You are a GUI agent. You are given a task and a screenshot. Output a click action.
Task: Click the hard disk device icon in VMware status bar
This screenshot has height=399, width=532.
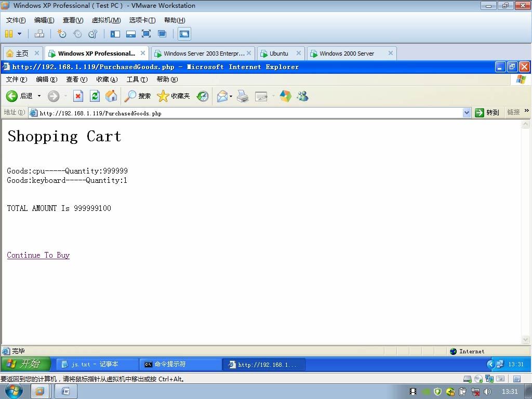coord(468,379)
